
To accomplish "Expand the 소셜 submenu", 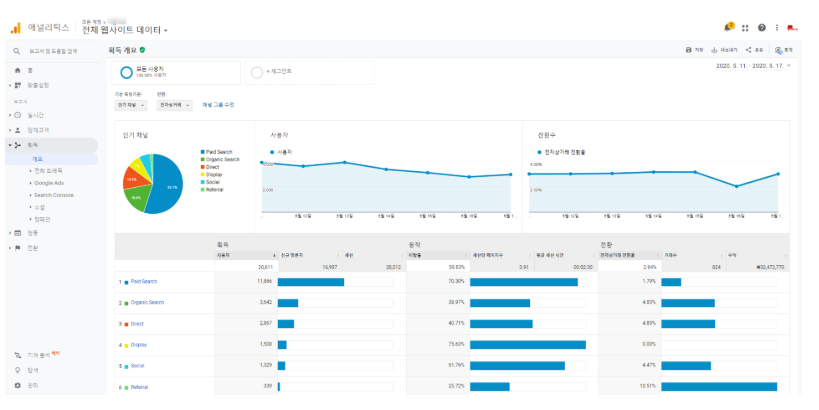I will point(39,207).
